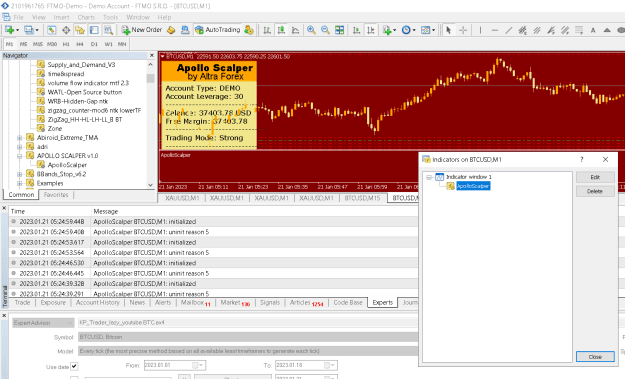The width and height of the screenshot is (625, 379).
Task: Select the Text label 'A' tool
Action: coord(593,30)
